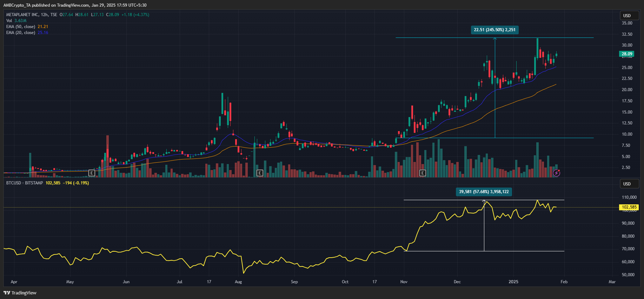Click the earnings E marker in mid-May
Screen dimensions: 644x299
click(92, 173)
